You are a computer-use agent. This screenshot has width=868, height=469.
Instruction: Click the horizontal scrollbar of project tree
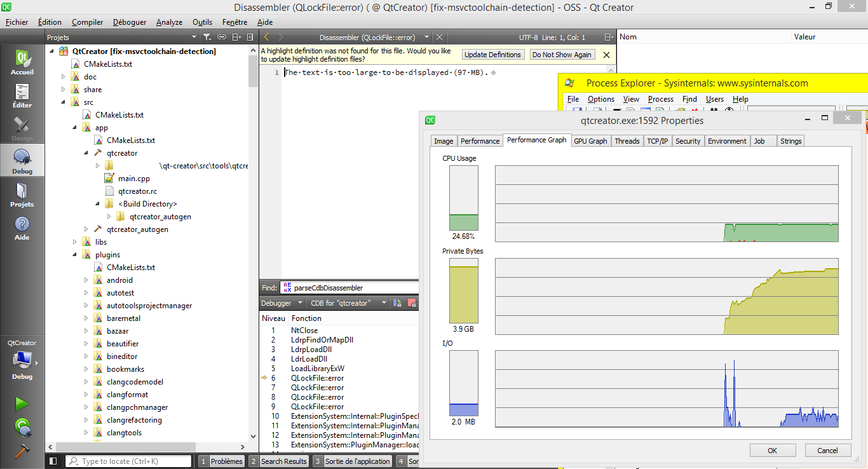[127, 447]
